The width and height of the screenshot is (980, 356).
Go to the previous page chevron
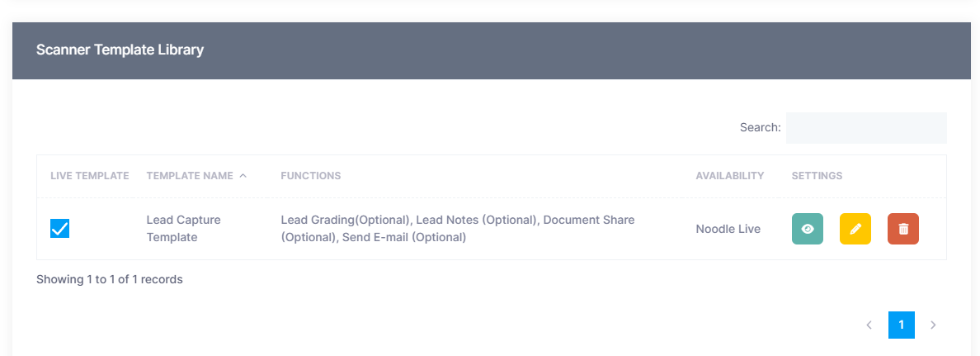(869, 325)
